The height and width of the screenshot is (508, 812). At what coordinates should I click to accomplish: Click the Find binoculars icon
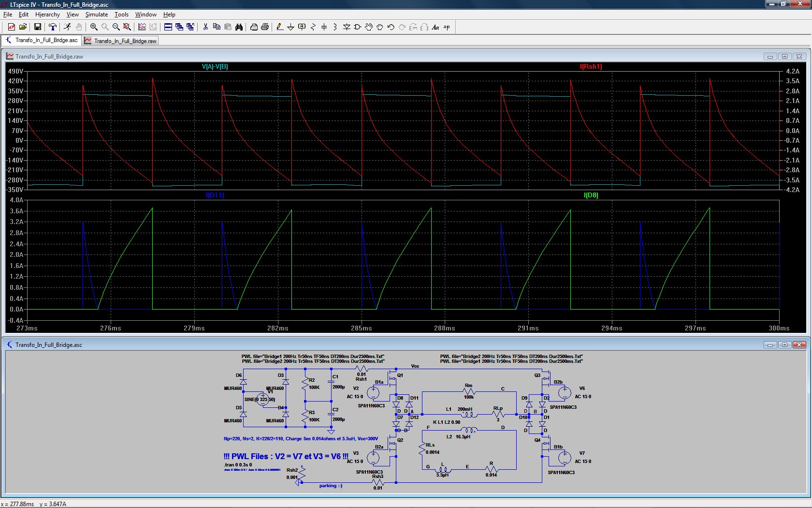tap(239, 27)
